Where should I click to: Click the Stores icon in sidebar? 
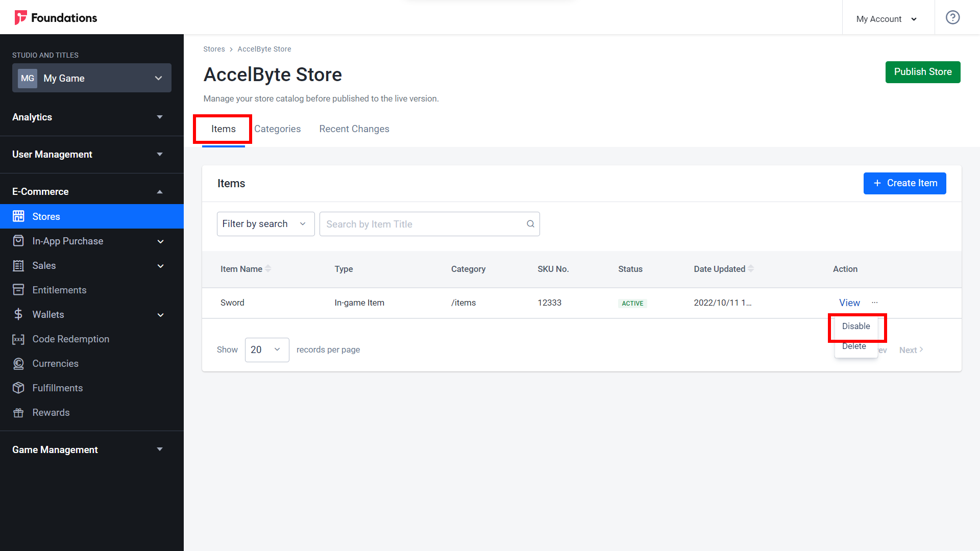(x=19, y=216)
